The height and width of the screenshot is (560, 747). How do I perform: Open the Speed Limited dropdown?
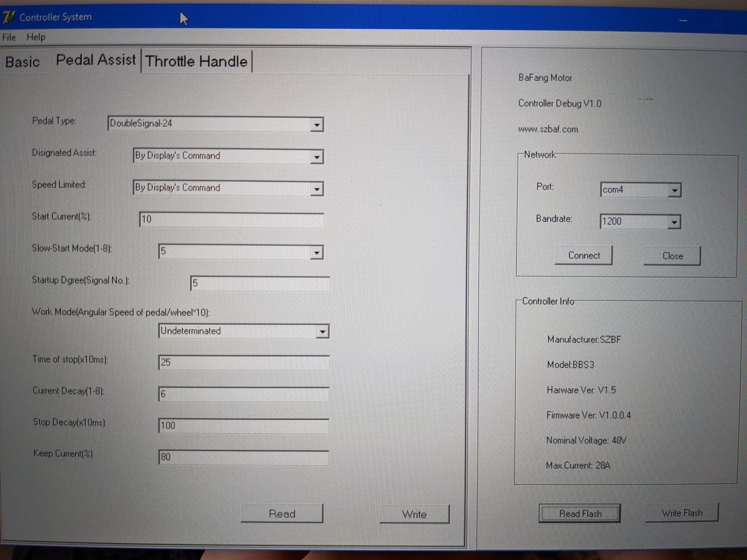point(316,189)
